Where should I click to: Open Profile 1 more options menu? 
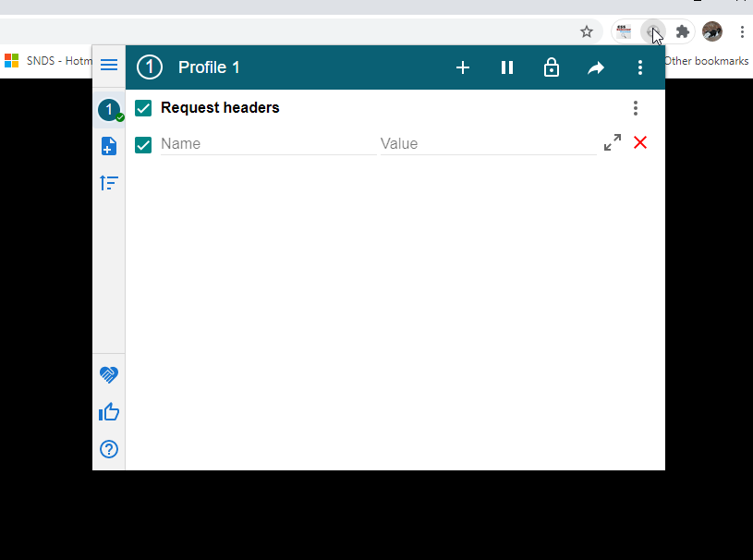point(640,67)
